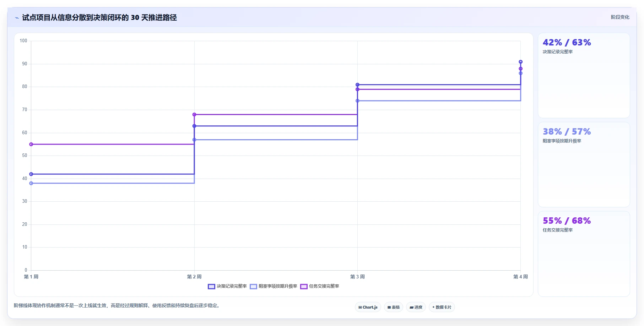
Task: Click the footer note beginning 阶梯线体现协作机制
Action: click(x=117, y=305)
